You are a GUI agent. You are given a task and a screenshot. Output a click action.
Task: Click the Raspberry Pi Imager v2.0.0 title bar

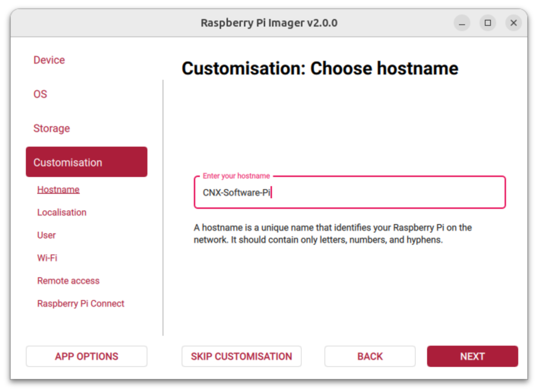click(x=269, y=23)
